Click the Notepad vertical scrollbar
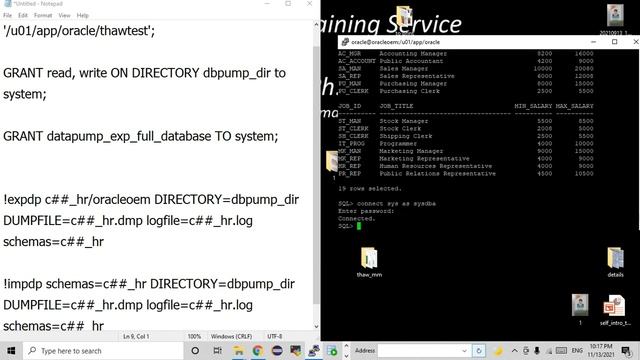The width and height of the screenshot is (640, 360). tap(316, 176)
